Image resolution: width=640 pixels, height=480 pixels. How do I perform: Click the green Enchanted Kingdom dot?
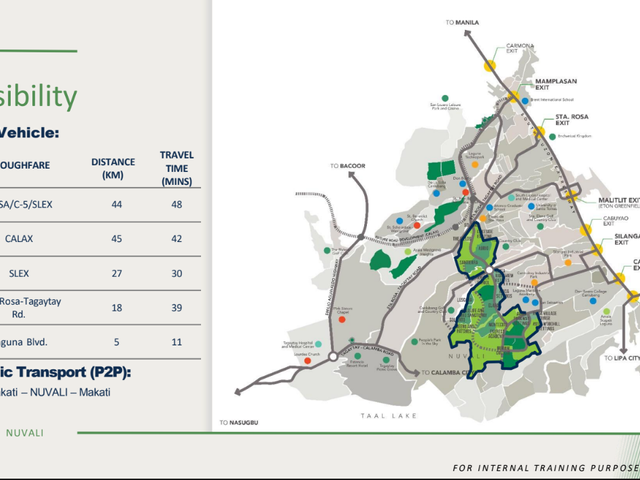coord(552,137)
